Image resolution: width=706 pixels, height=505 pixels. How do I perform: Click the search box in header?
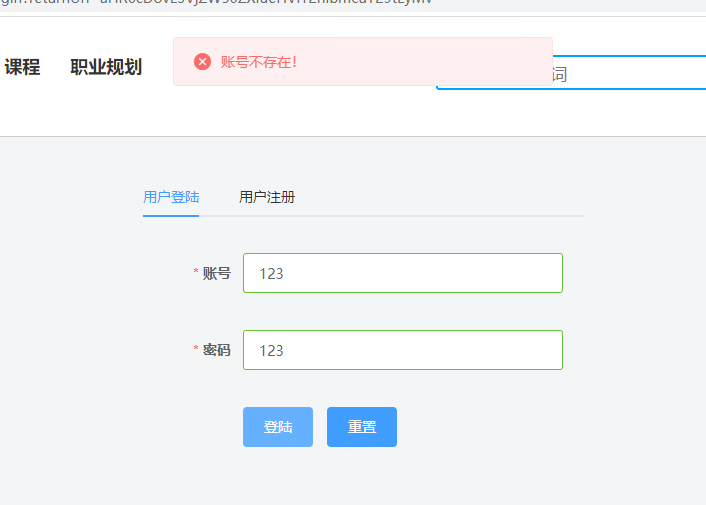[x=629, y=73]
